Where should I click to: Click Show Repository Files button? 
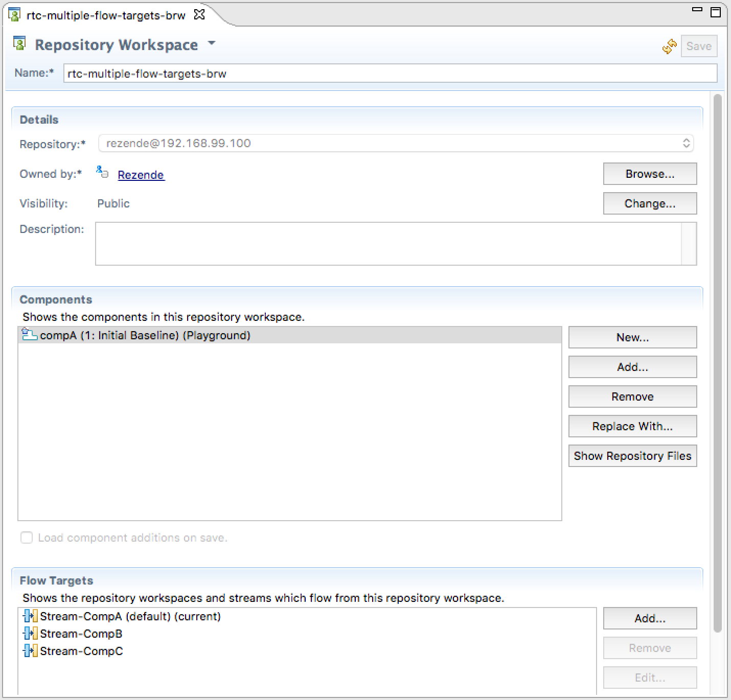click(x=632, y=456)
